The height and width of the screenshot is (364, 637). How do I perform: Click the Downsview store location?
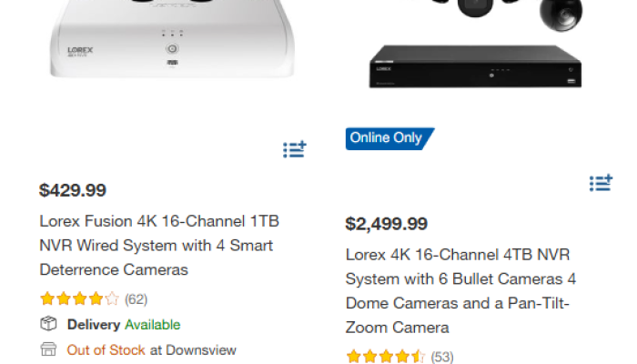200,349
